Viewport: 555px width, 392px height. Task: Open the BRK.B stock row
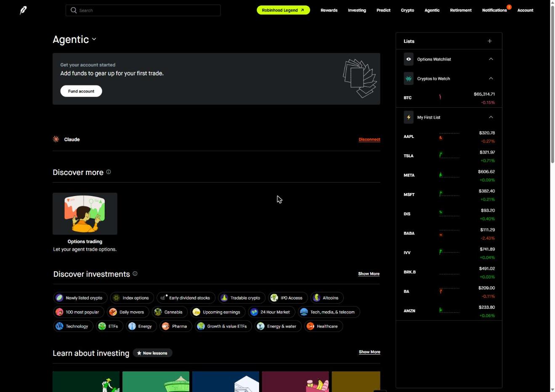coord(449,272)
